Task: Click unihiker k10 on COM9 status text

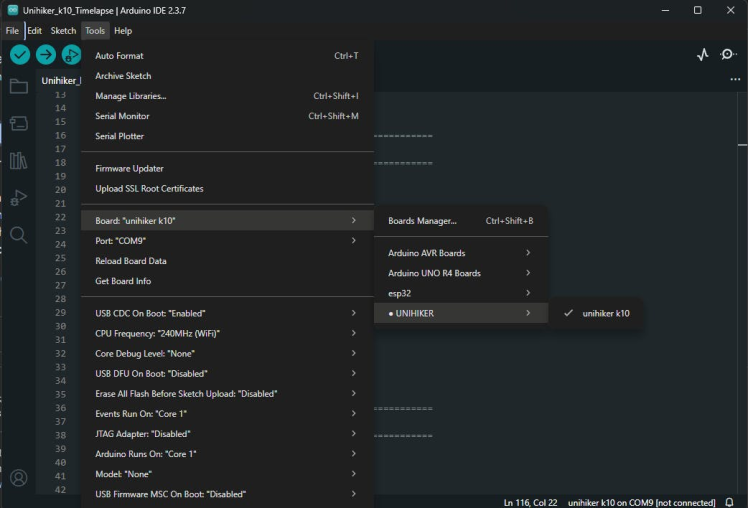Action: coord(641,503)
